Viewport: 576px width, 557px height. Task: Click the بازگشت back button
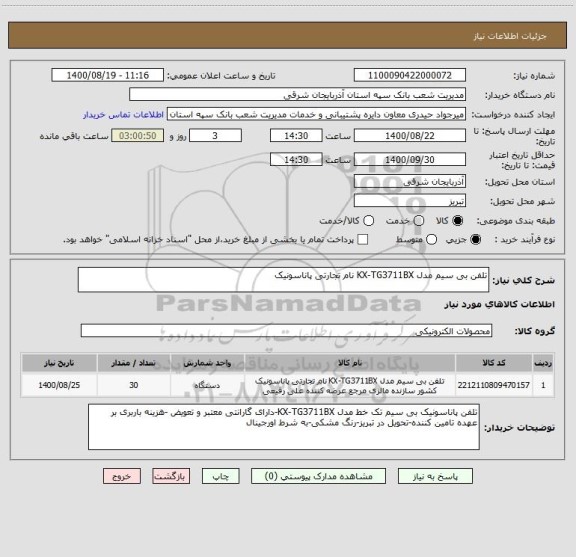(171, 476)
